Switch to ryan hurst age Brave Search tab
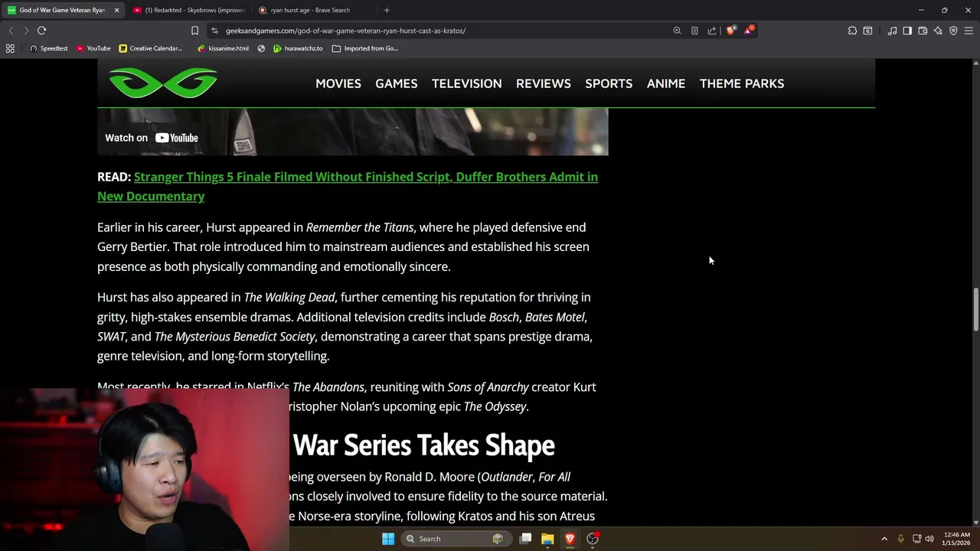980x551 pixels. pos(310,10)
